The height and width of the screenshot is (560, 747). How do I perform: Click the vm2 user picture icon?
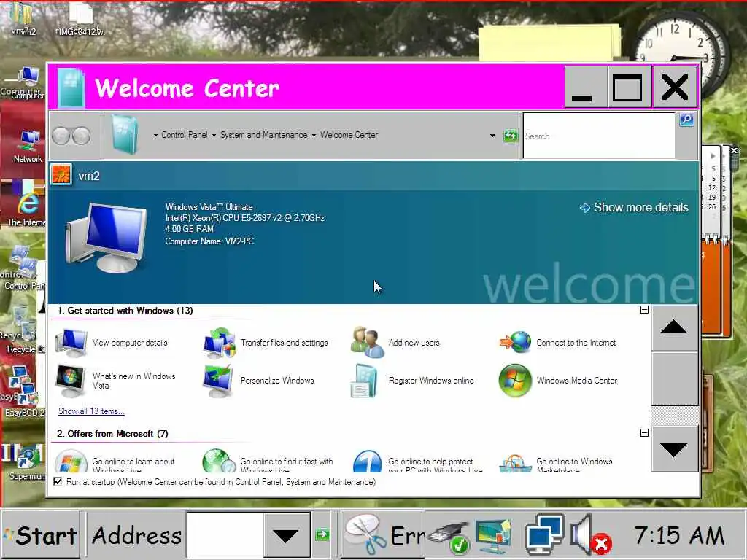tap(61, 175)
